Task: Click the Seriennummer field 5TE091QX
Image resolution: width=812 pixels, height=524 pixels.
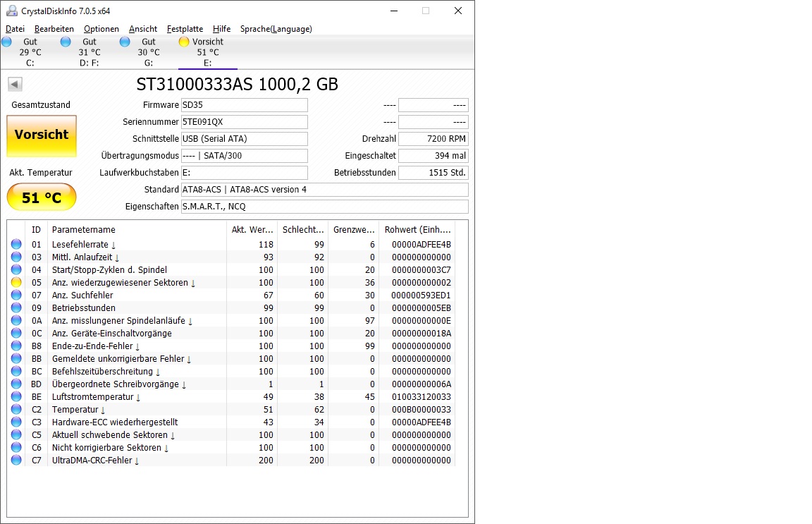Action: 245,122
